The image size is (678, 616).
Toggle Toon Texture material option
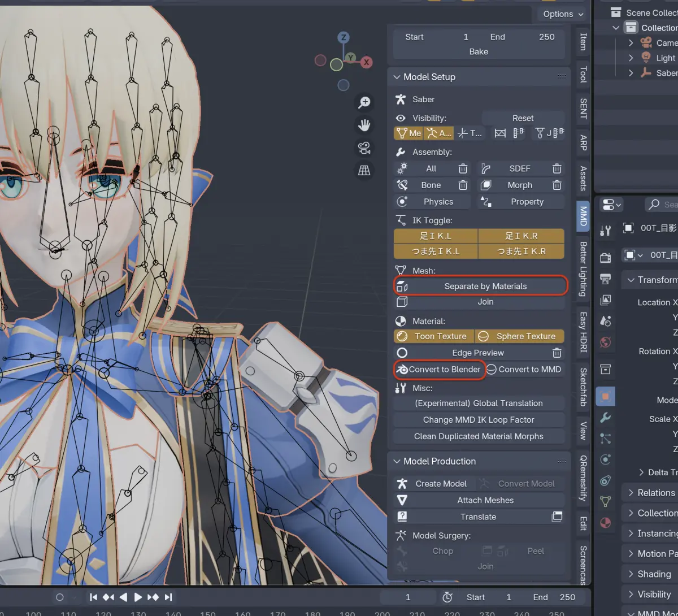434,336
